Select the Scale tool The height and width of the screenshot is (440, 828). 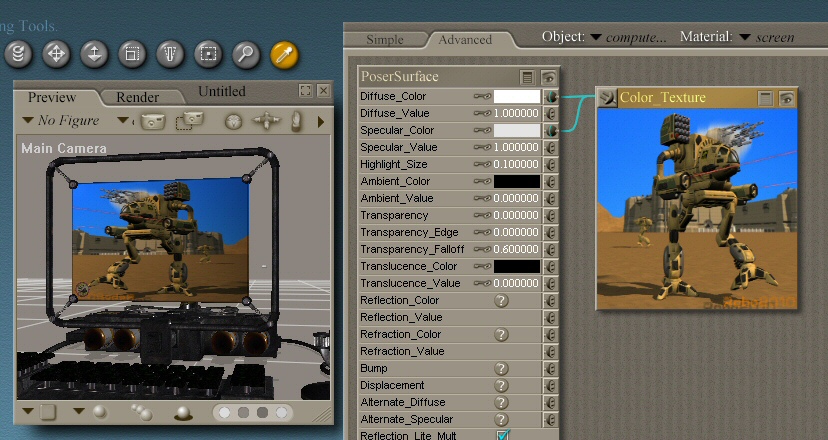tap(132, 54)
